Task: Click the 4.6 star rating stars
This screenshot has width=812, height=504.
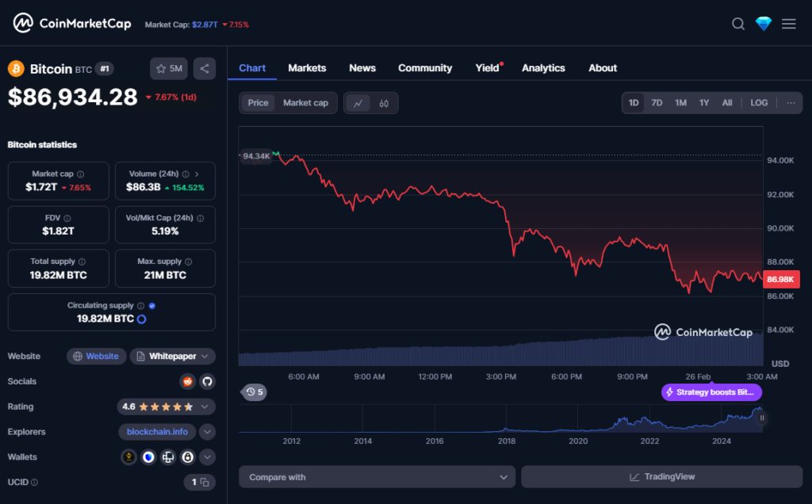Action: (166, 407)
